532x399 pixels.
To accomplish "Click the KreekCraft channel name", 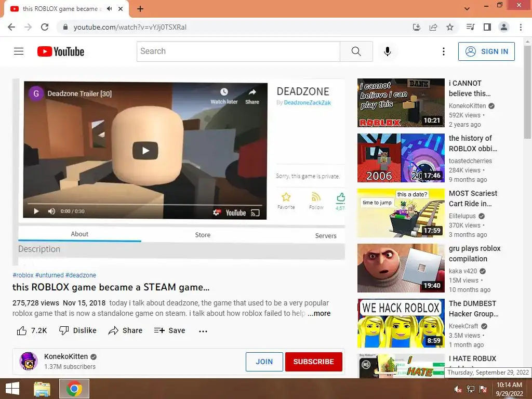I will click(463, 326).
